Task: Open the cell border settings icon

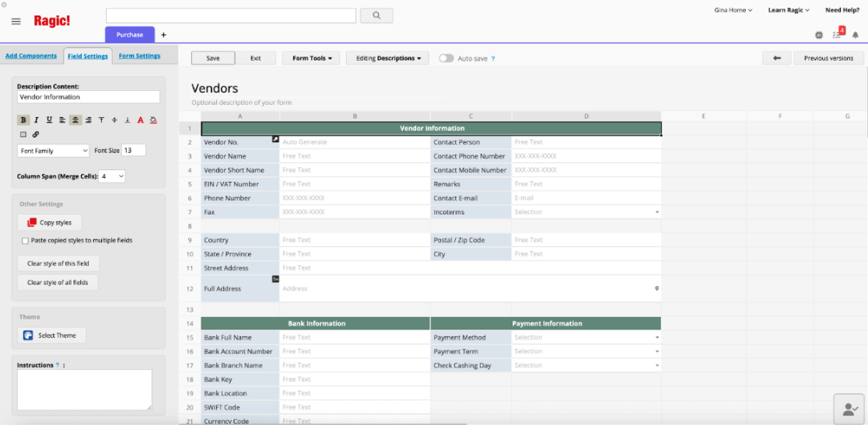Action: click(x=23, y=134)
